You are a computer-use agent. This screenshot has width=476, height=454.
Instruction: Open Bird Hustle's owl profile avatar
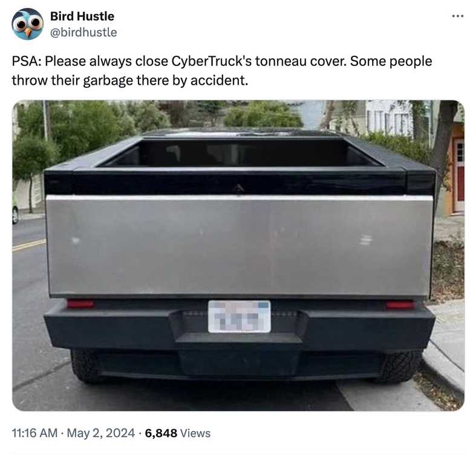[x=28, y=24]
